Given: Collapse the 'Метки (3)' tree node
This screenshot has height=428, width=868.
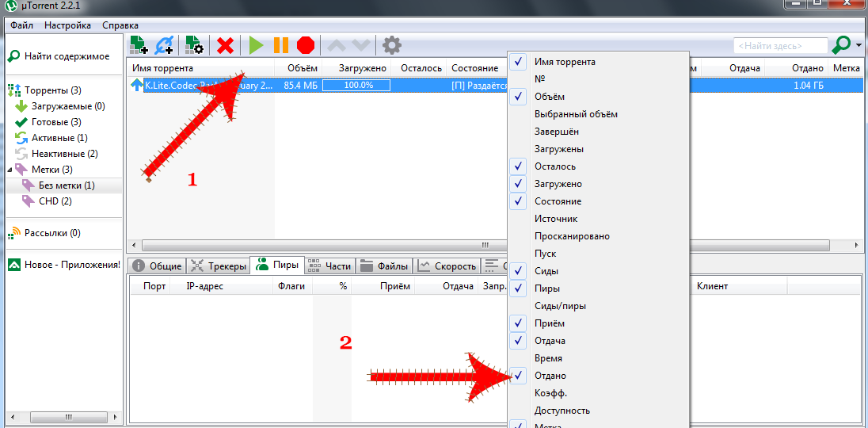Looking at the screenshot, I should click(x=10, y=170).
